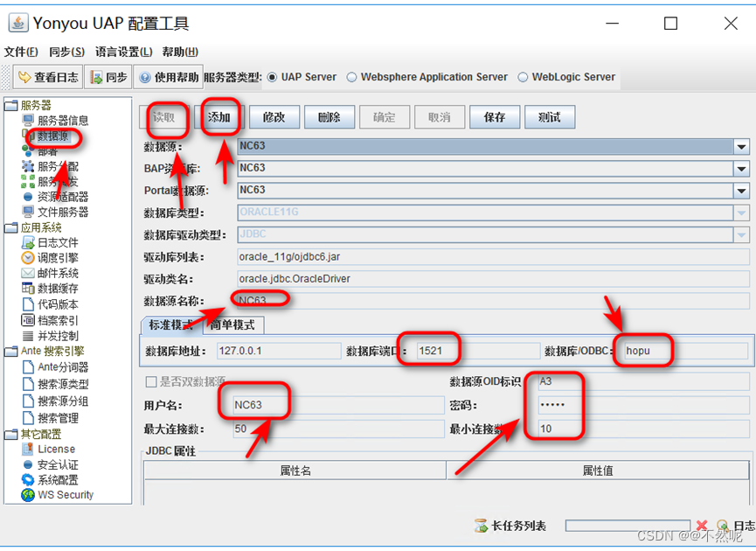Screen dimensions: 756x551
Task: Choose the WebLogic Server radio option
Action: click(x=523, y=77)
